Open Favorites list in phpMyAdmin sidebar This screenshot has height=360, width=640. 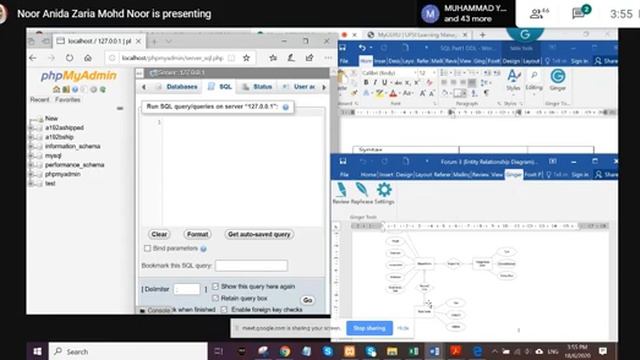tap(68, 100)
